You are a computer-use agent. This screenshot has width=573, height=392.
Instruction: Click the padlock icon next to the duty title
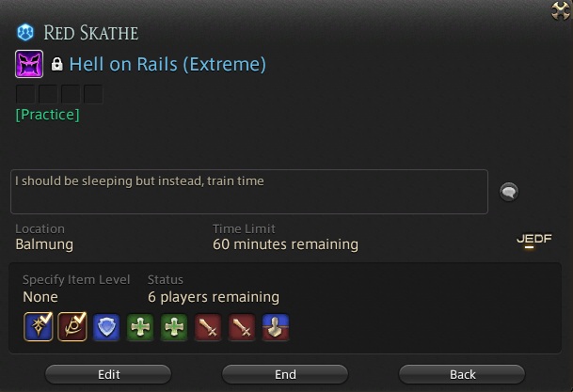[56, 64]
